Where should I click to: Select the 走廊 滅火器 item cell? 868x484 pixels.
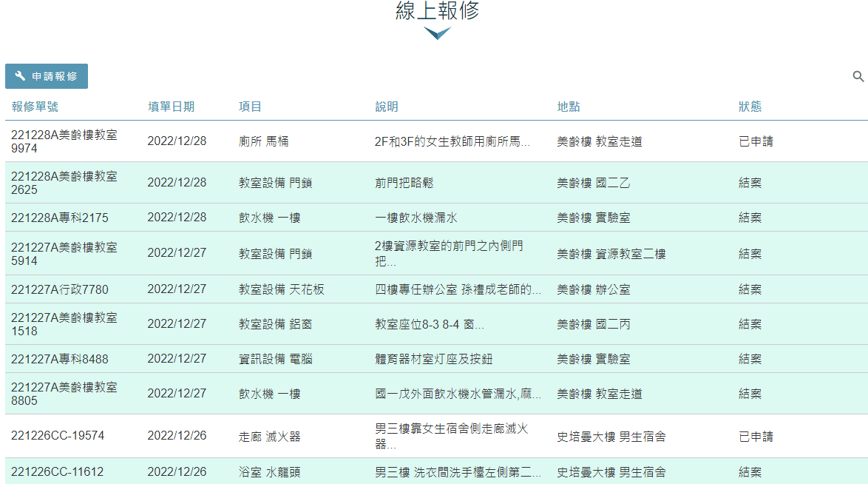pyautogui.click(x=270, y=437)
